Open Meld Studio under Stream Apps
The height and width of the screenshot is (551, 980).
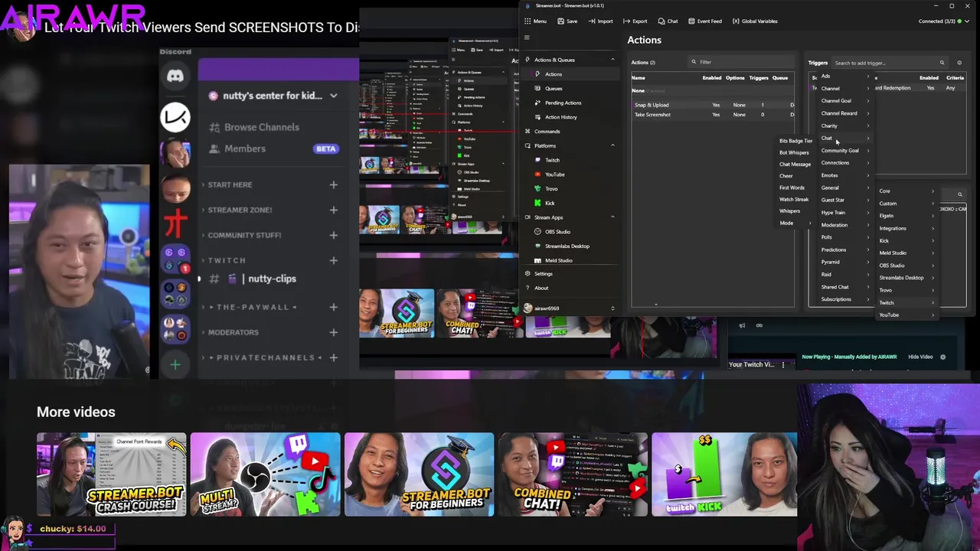click(x=558, y=260)
